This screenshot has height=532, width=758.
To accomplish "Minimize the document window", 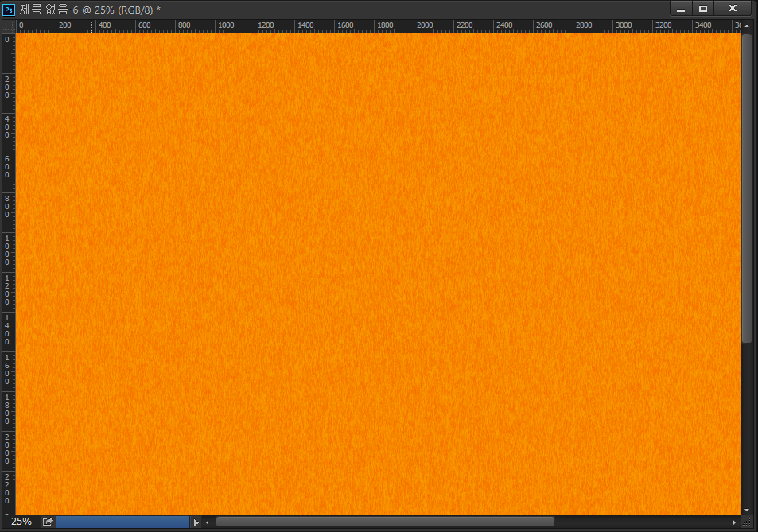I will tap(681, 9).
